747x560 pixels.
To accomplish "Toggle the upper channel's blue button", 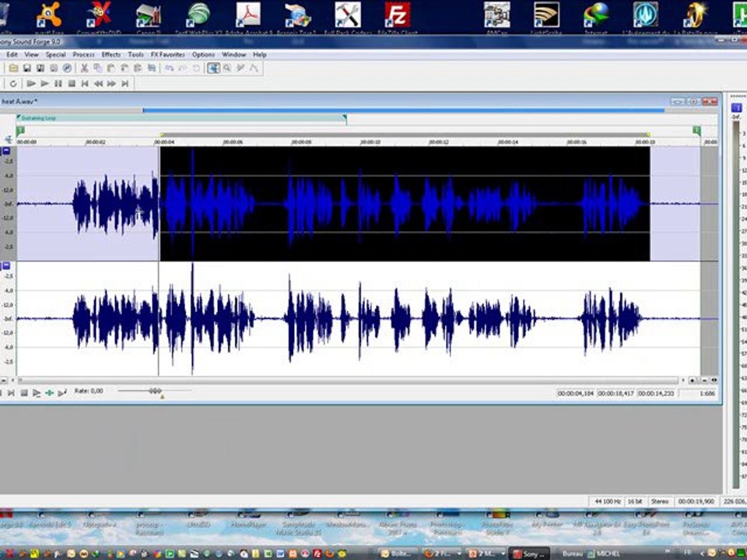I will [x=6, y=152].
